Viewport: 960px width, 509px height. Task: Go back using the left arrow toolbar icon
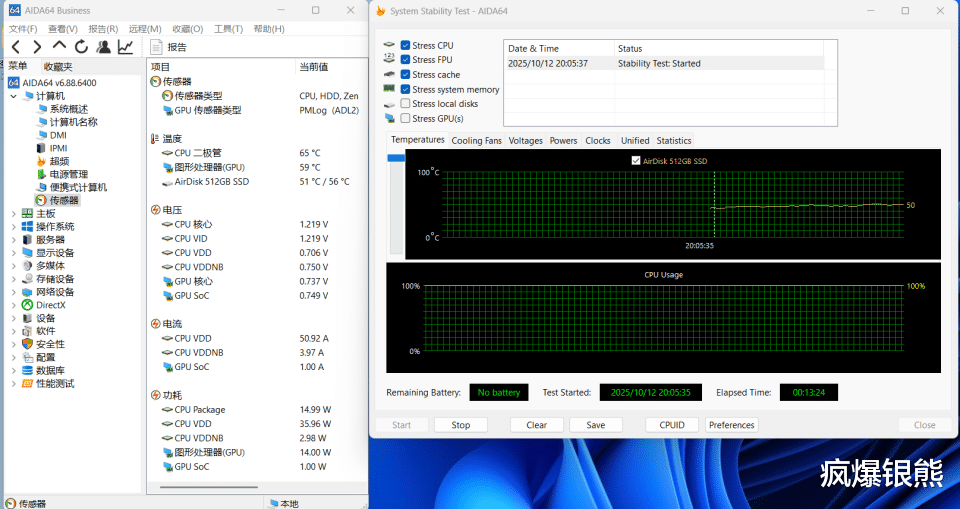point(16,47)
